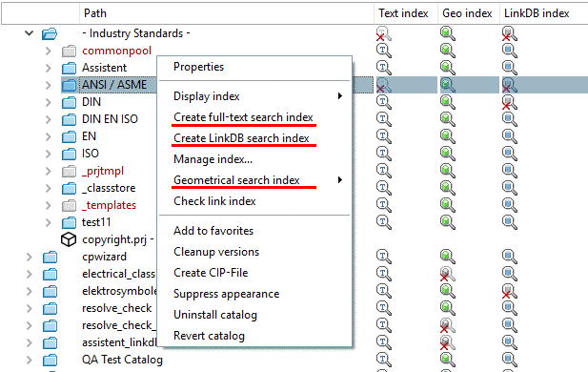Image resolution: width=588 pixels, height=372 pixels.
Task: Expand the cpwizard catalog node
Action: tap(30, 257)
